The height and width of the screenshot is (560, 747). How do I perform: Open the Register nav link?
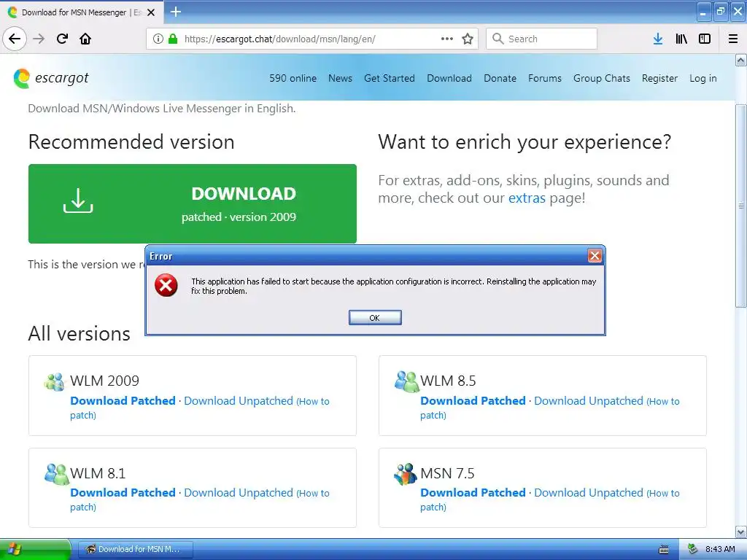point(659,78)
